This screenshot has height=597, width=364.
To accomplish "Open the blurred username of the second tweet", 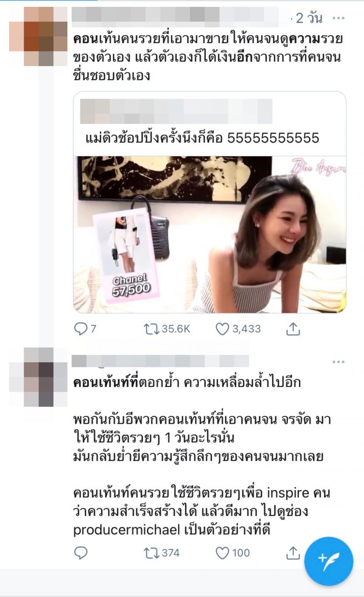I will tap(161, 361).
